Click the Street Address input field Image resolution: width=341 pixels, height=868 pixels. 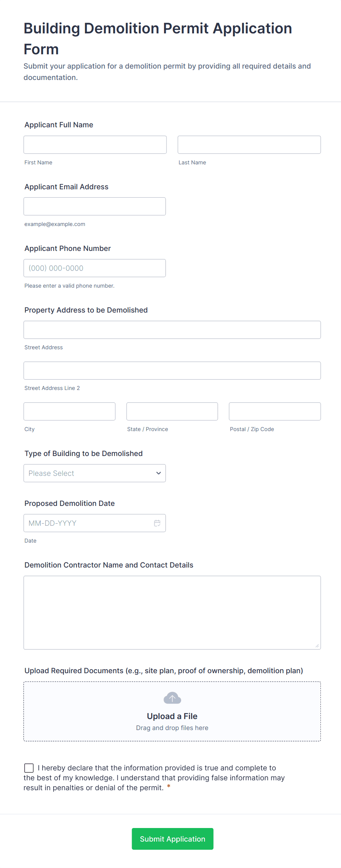tap(172, 329)
